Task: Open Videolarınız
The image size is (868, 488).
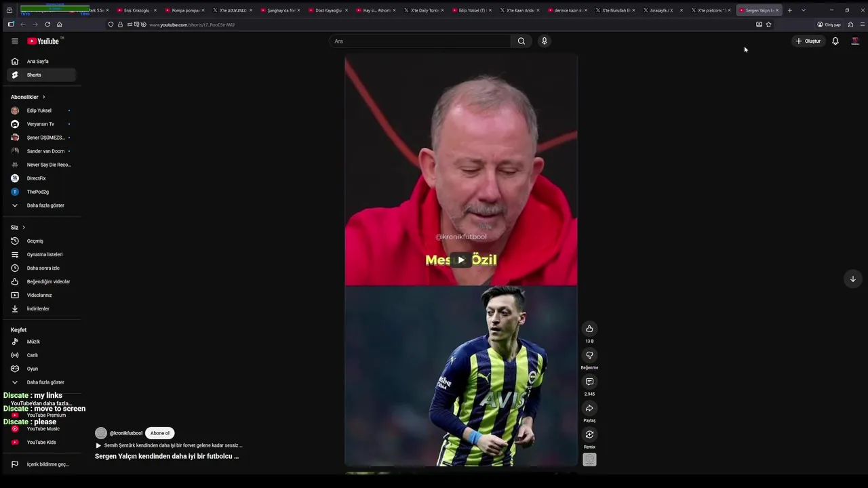Action: [41, 295]
